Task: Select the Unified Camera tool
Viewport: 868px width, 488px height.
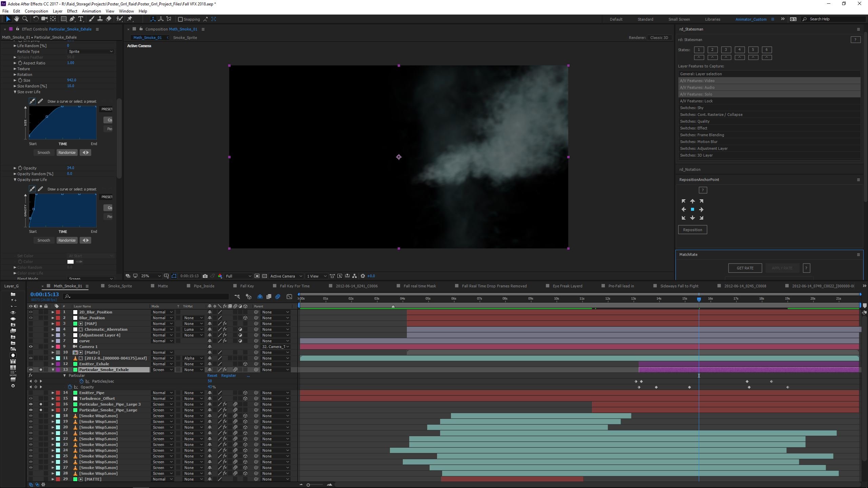Action: pos(44,19)
